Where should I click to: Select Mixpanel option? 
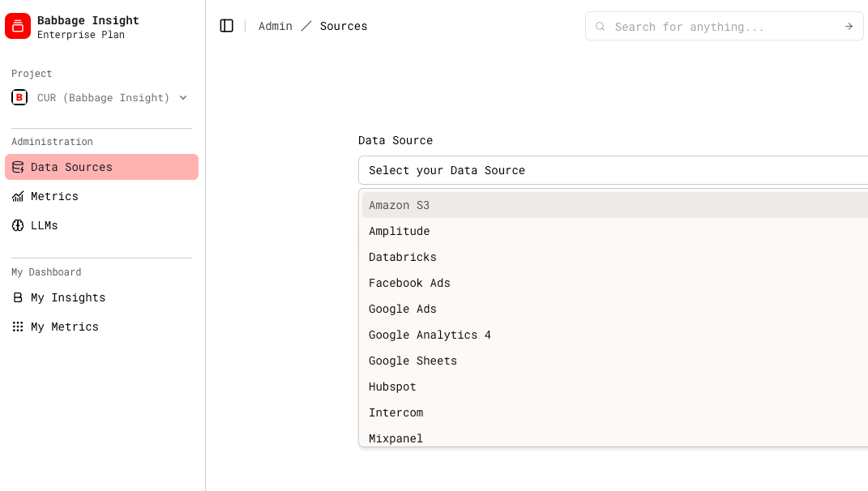point(615,437)
